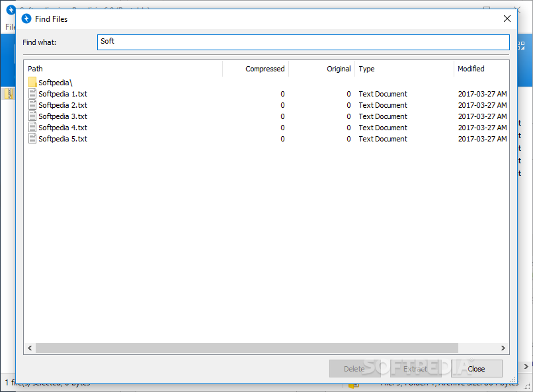Viewport: 533px width, 392px height.
Task: Click Type cell of Softpedia 2.txt
Action: click(383, 105)
